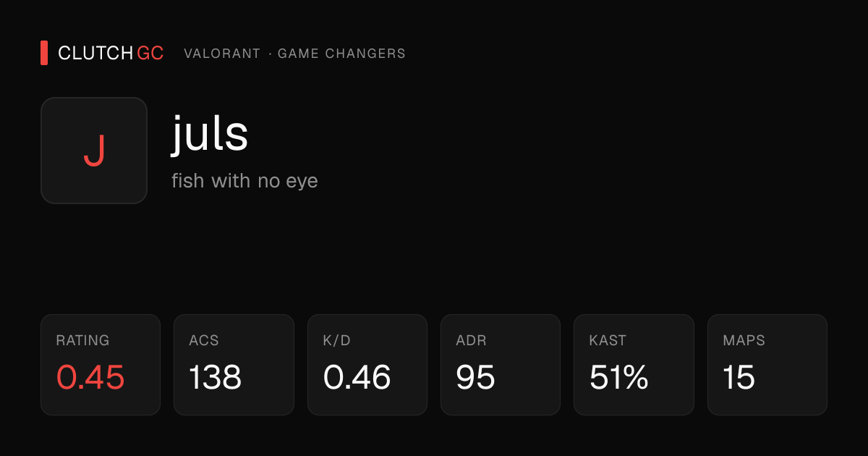Click the red bar logo mark
The width and height of the screenshot is (868, 456).
[44, 53]
